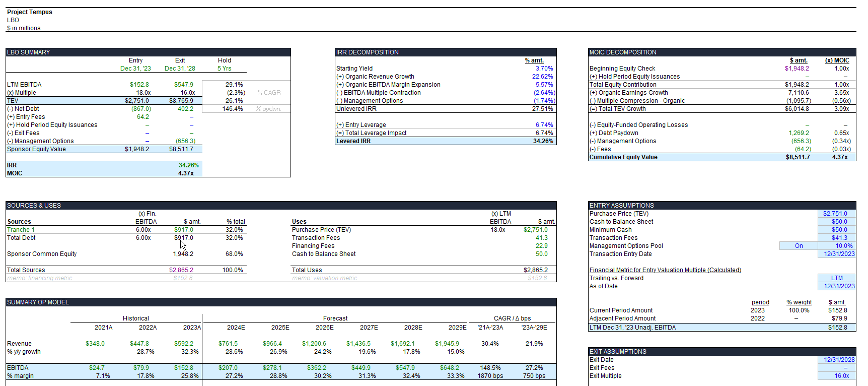The width and height of the screenshot is (868, 386).
Task: Click the Transaction Entry Date value cell
Action: (837, 254)
